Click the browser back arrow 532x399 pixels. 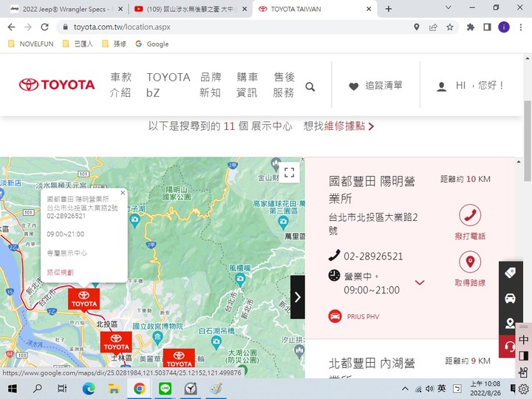click(11, 27)
